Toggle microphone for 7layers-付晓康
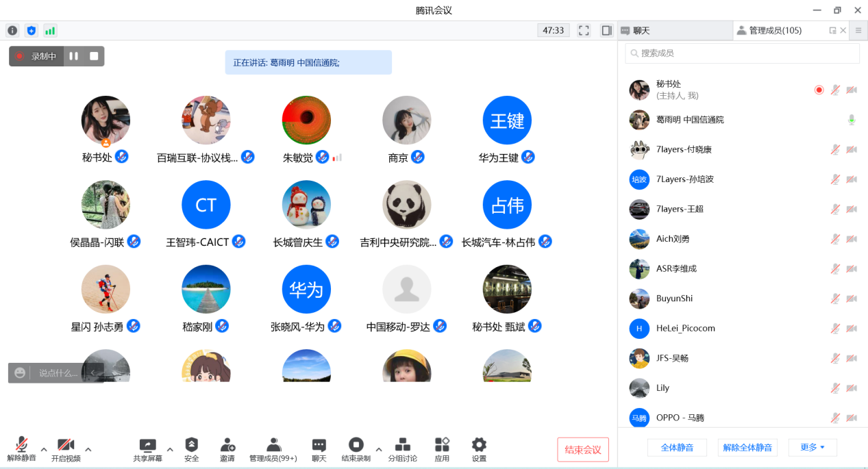868x469 pixels. [x=835, y=149]
